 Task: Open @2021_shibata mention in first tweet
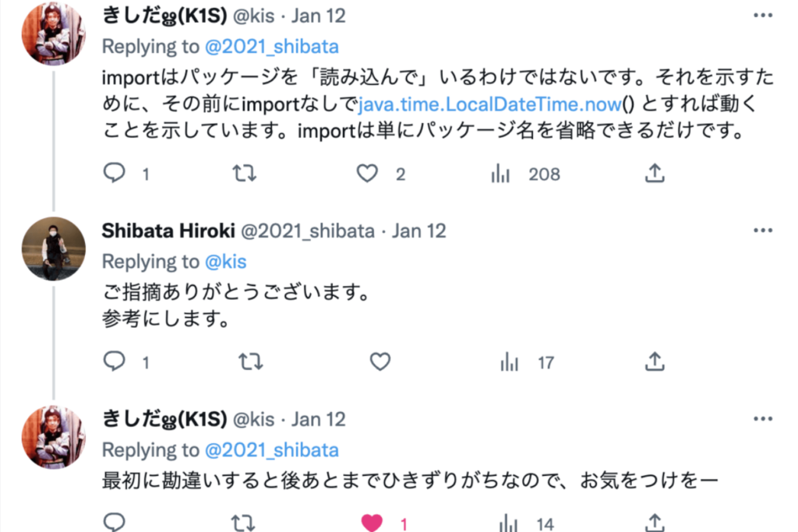[271, 46]
